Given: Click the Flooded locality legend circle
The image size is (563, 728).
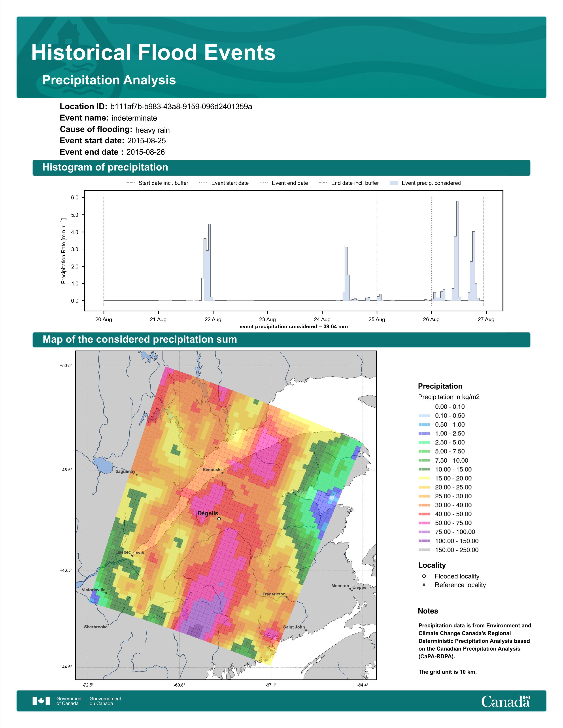Looking at the screenshot, I should click(424, 576).
